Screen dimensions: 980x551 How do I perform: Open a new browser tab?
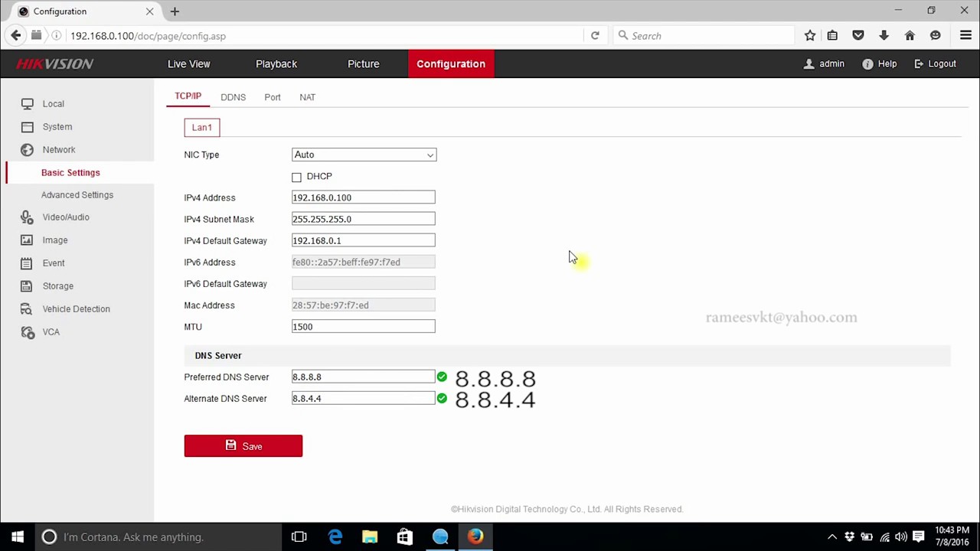pyautogui.click(x=175, y=11)
